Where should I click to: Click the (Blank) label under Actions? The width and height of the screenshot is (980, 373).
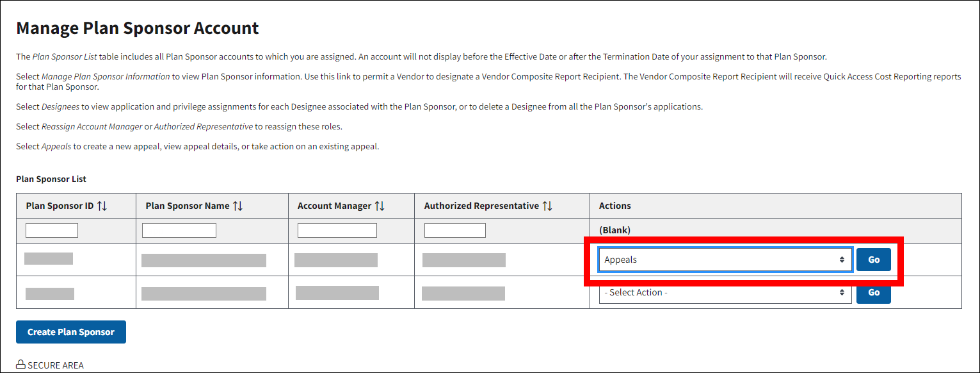615,230
